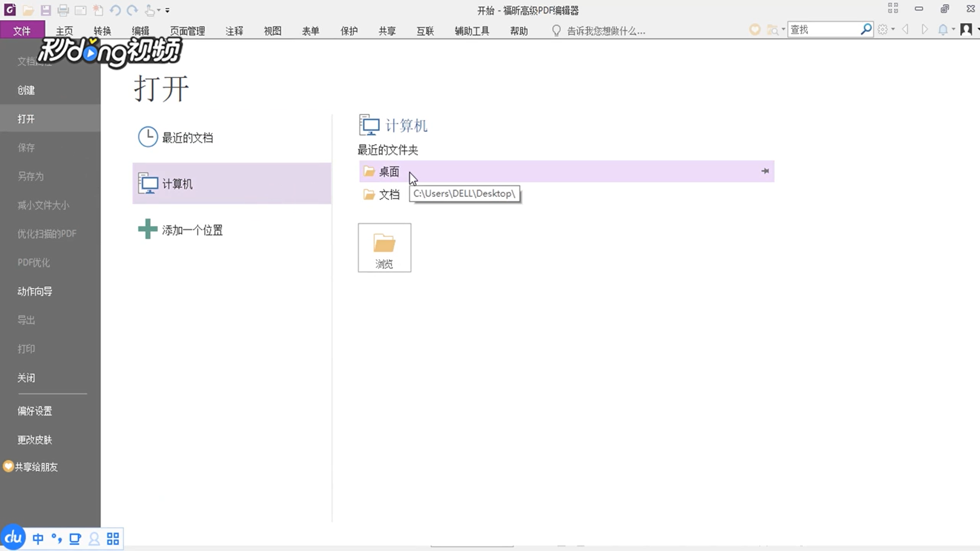The height and width of the screenshot is (551, 980).
Task: Click the 浏览 browse folder button
Action: [384, 247]
